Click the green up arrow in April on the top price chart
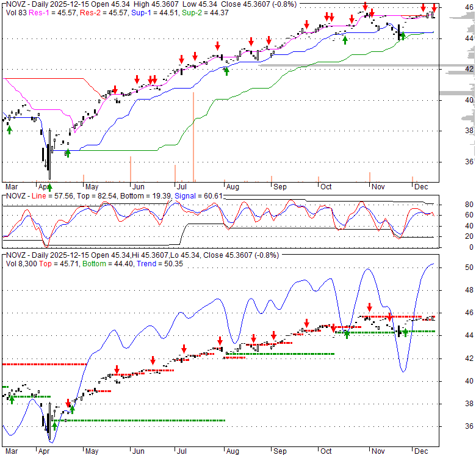Viewport: 476px width, 455px height. (x=68, y=152)
